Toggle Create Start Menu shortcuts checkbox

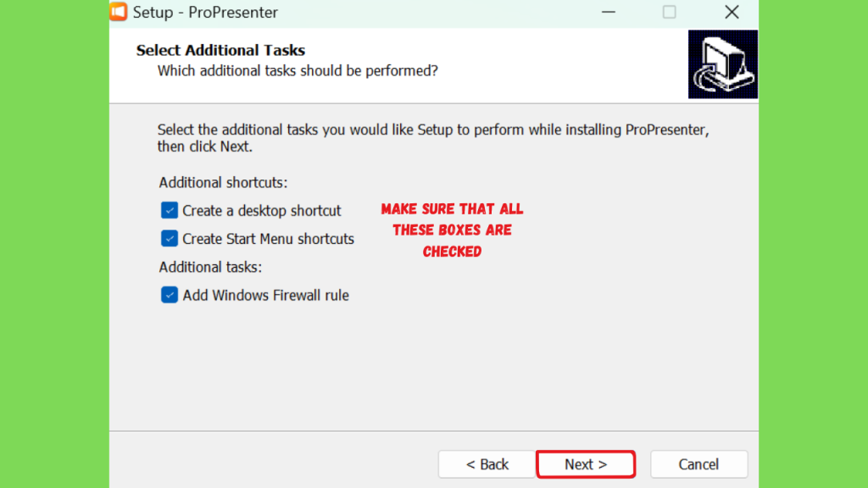pyautogui.click(x=170, y=238)
